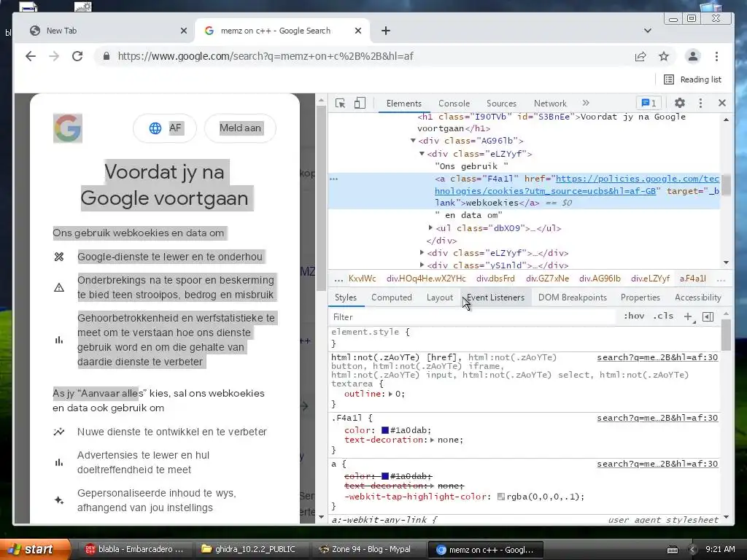Toggle the device toolbar icon

click(x=360, y=104)
